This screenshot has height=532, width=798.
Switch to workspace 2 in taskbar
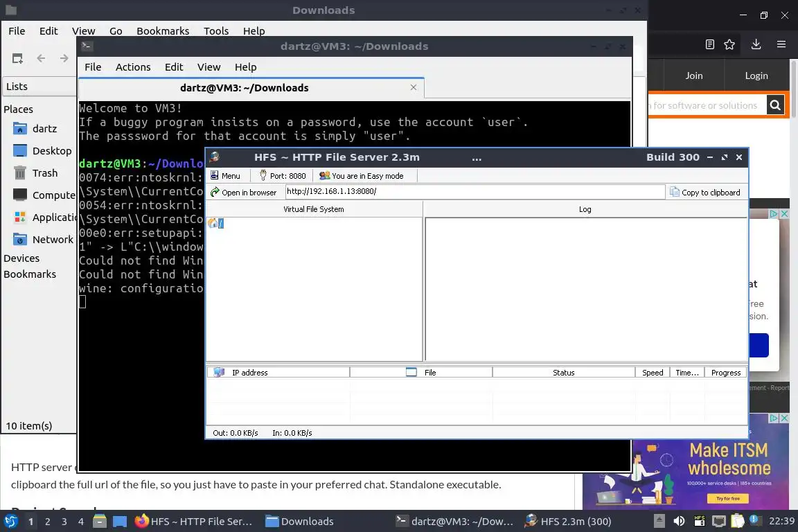pos(47,522)
